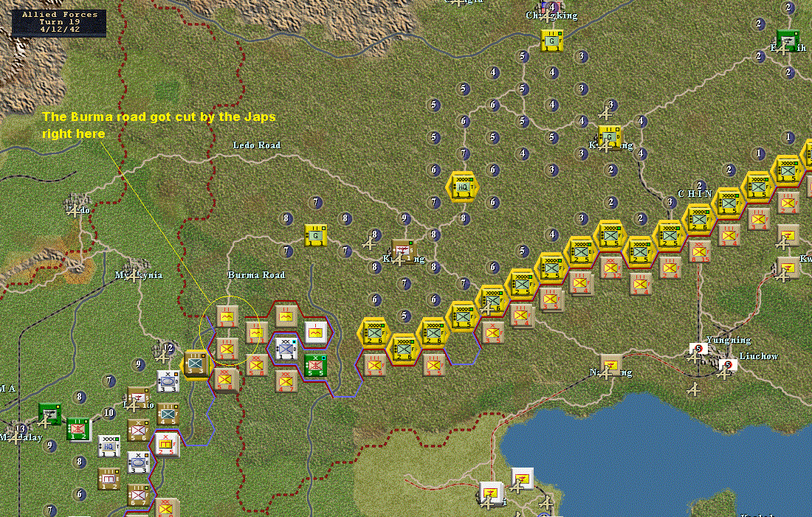Click the highlighted 3-3 regiment on yellow hex

click(196, 364)
